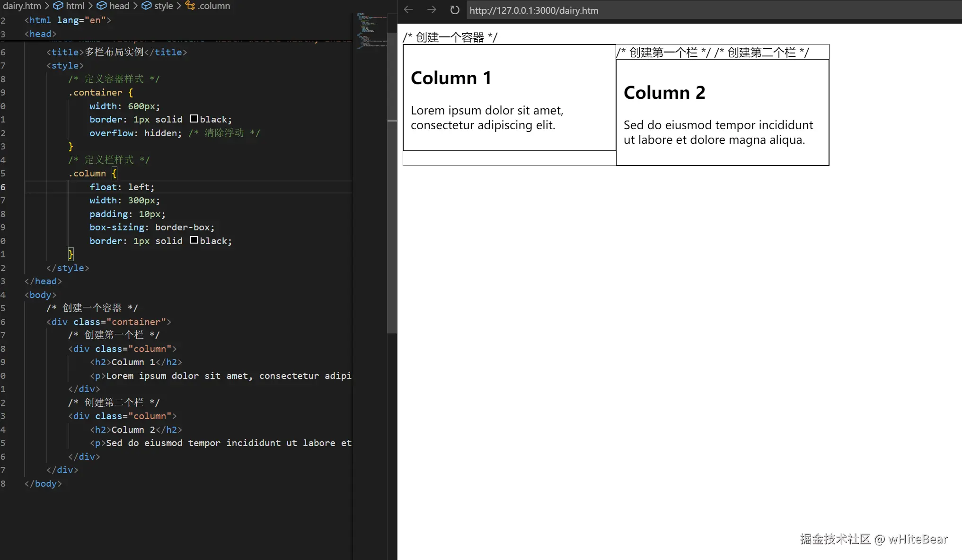This screenshot has width=962, height=560.
Task: Click chevron between head and style breadcrumbs
Action: click(x=135, y=6)
